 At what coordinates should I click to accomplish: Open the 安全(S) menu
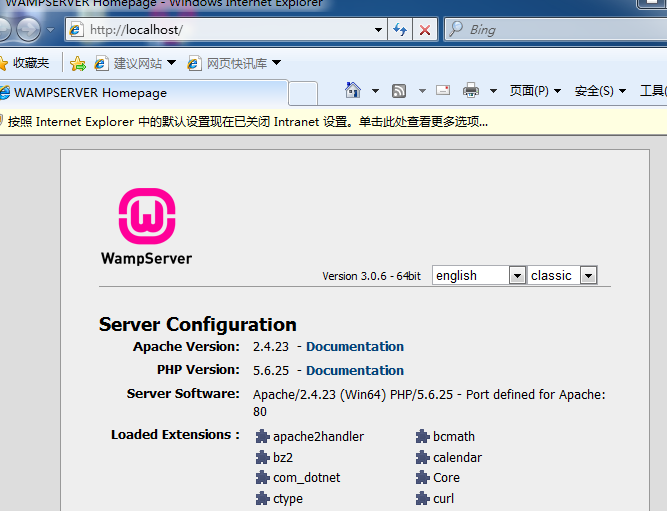pyautogui.click(x=600, y=91)
